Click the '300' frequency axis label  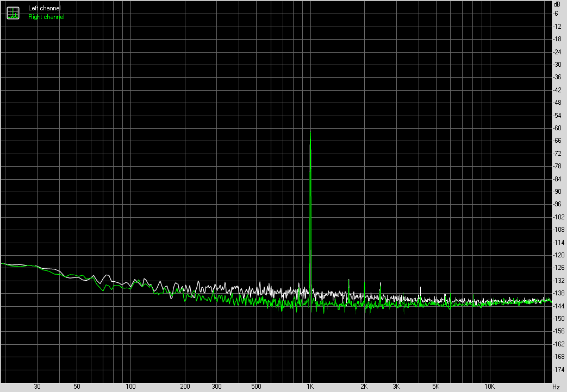(x=216, y=387)
